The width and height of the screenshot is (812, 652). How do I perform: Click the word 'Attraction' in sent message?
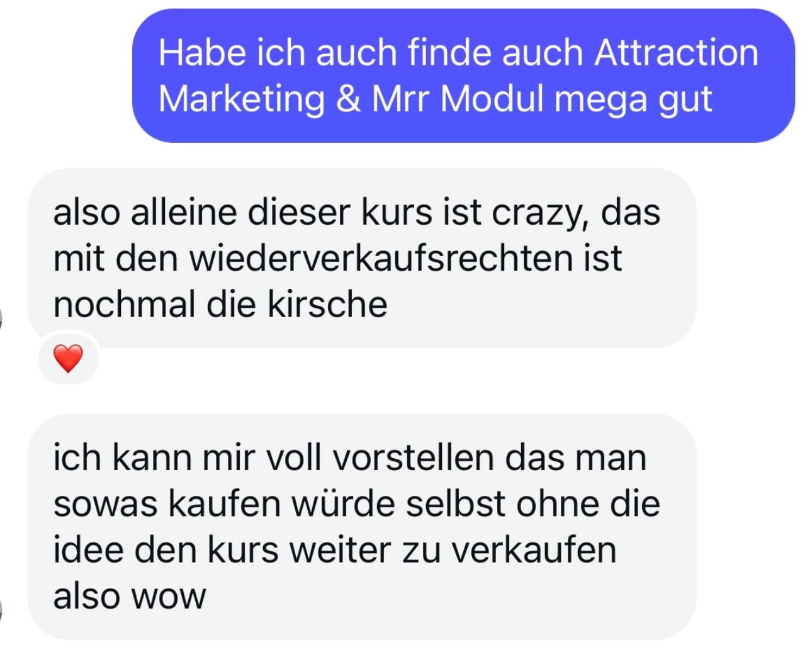pos(676,52)
